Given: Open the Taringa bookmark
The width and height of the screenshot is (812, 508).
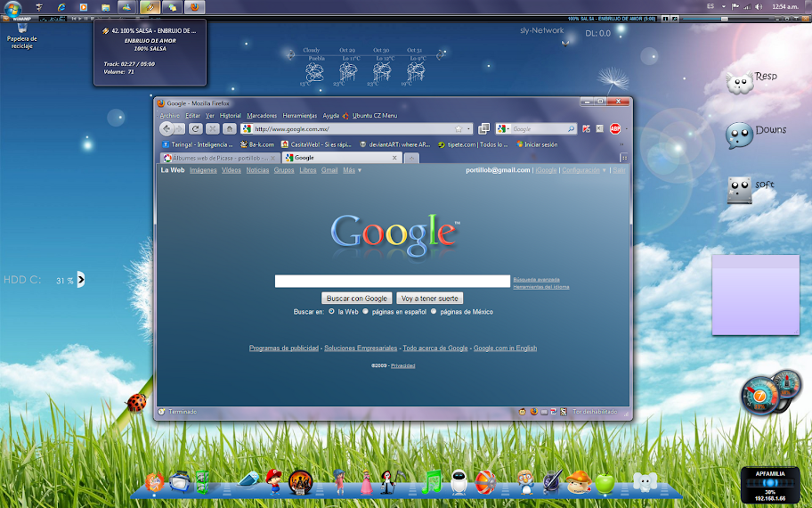Looking at the screenshot, I should (x=198, y=144).
